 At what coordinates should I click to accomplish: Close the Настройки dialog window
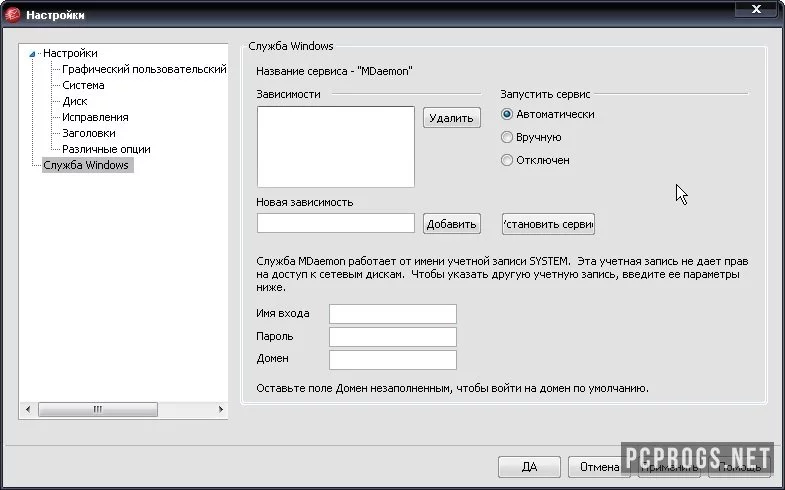pyautogui.click(x=756, y=9)
